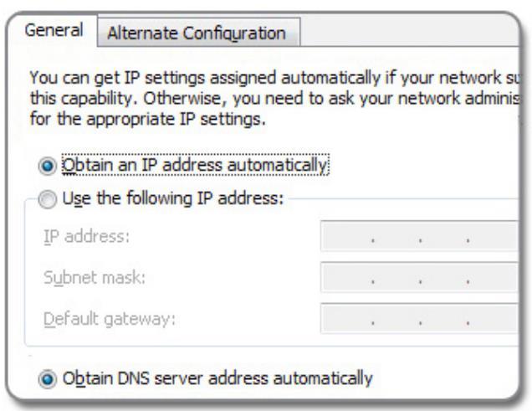Image resolution: width=532 pixels, height=411 pixels.
Task: Select the Obtain DNS server address automatically radio button
Action: pos(47,378)
